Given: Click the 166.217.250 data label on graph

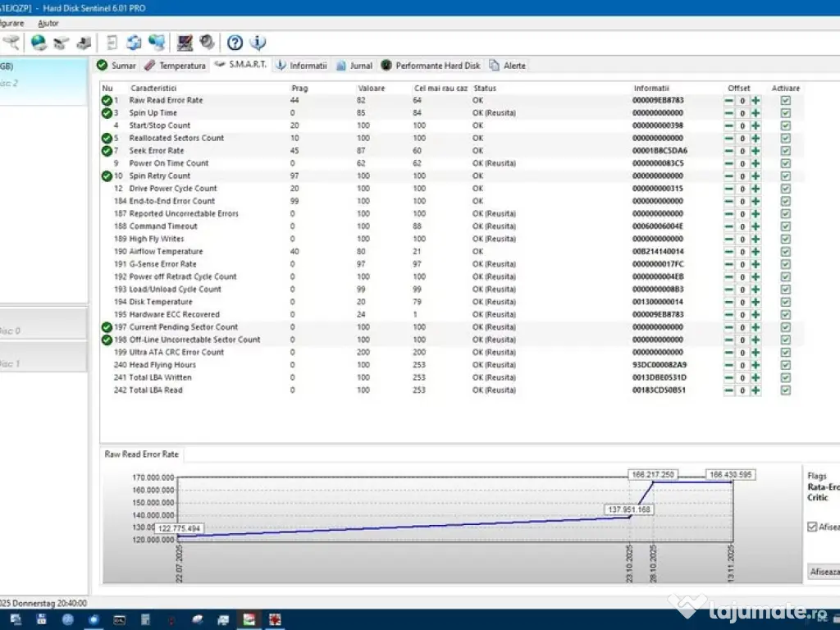Looking at the screenshot, I should tap(653, 475).
